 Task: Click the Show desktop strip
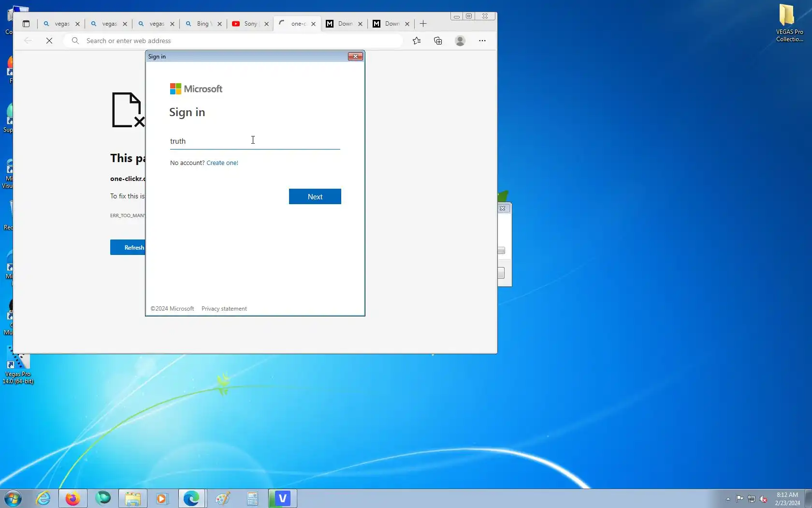click(x=809, y=499)
